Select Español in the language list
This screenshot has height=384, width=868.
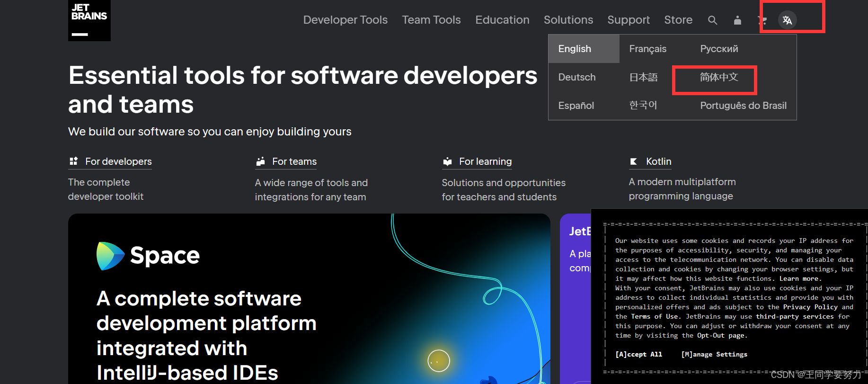576,106
